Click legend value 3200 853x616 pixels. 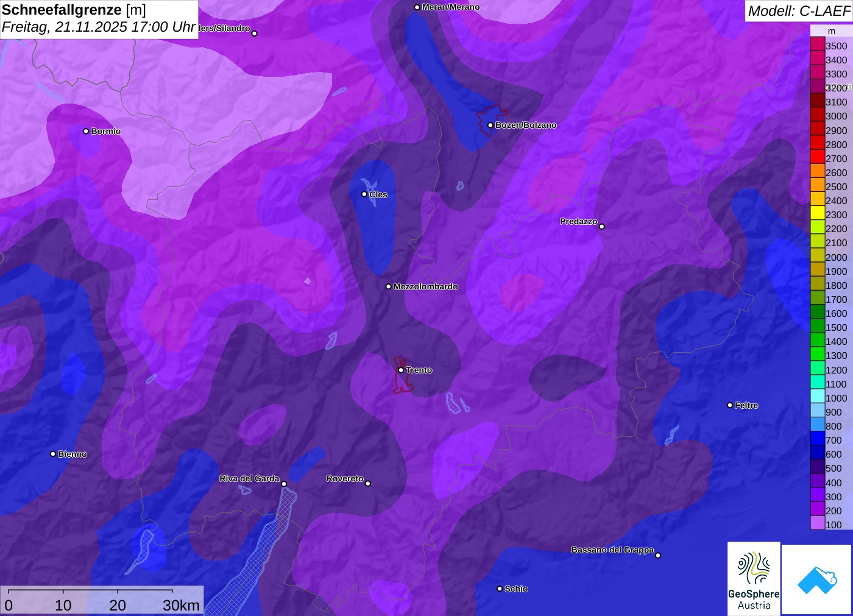click(836, 88)
